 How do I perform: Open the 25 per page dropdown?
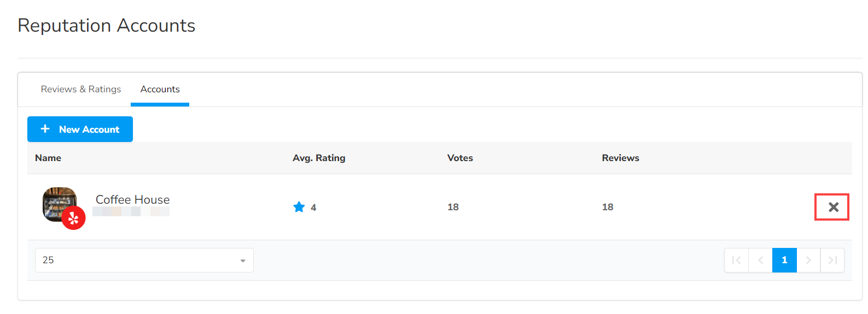(x=144, y=260)
